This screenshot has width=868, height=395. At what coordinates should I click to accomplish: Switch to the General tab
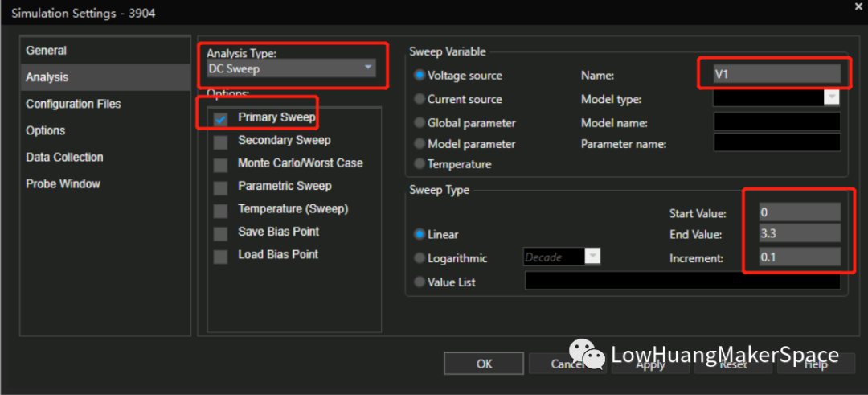pos(46,51)
